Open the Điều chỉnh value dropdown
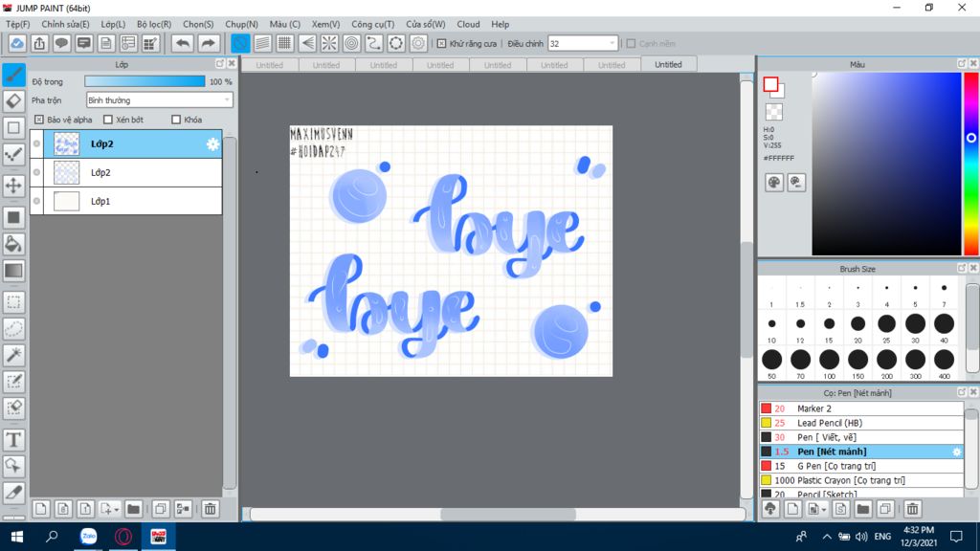 tap(583, 44)
